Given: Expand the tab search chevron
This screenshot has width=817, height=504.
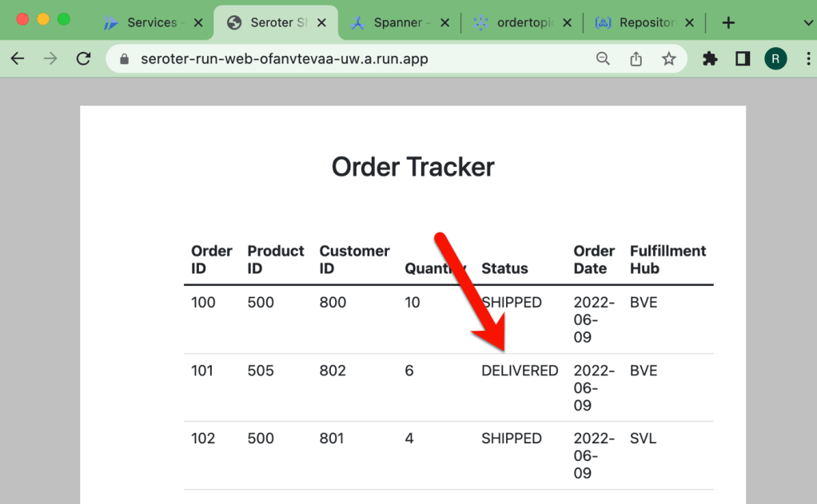Looking at the screenshot, I should (x=806, y=22).
